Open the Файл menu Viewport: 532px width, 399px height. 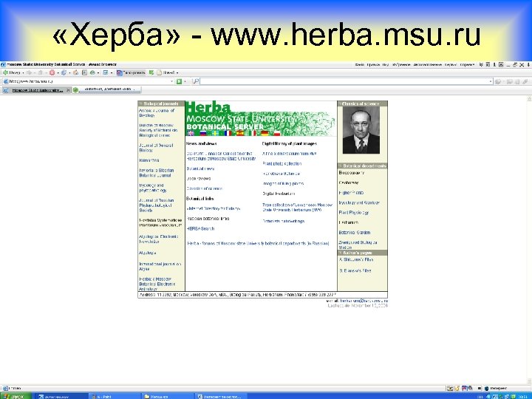click(360, 64)
